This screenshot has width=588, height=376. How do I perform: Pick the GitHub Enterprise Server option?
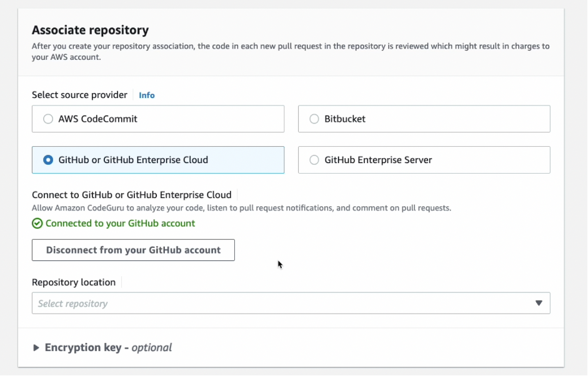click(424, 160)
